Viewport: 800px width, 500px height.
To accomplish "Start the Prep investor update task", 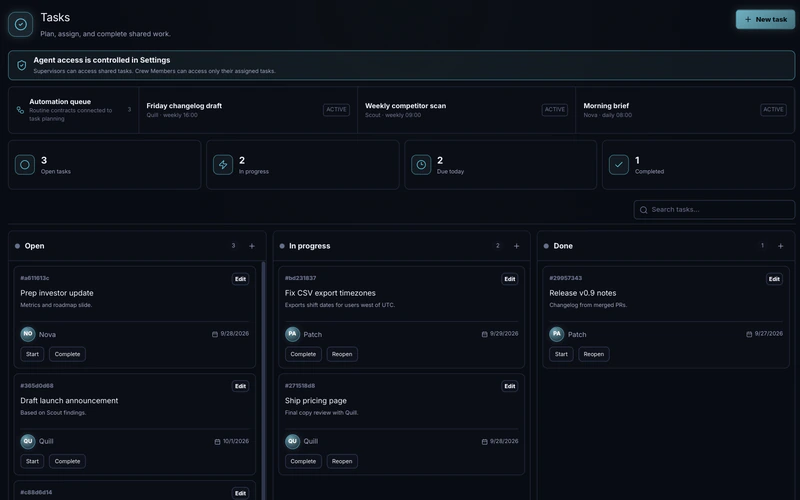I will (32, 354).
